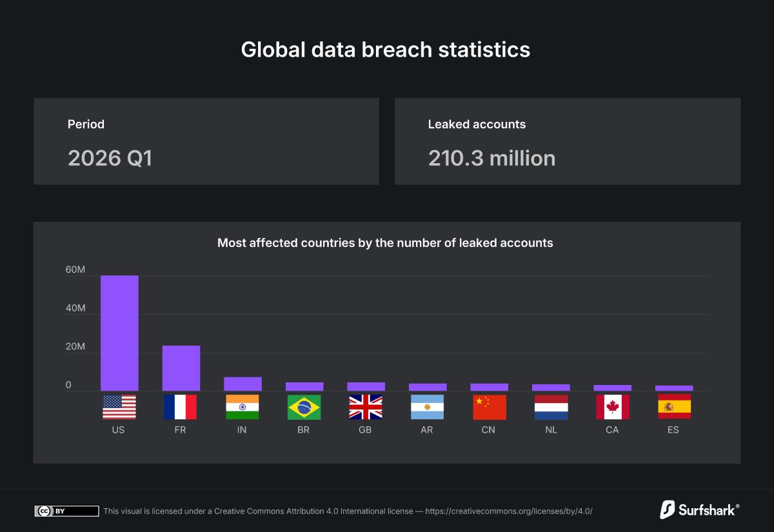Click the Canada flag icon
Viewport: 774px width, 532px height.
tap(612, 407)
